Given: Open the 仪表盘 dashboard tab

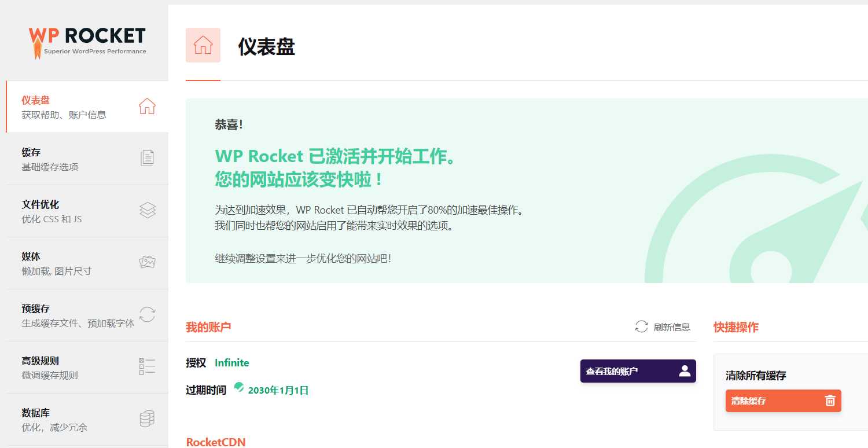Looking at the screenshot, I should (87, 107).
